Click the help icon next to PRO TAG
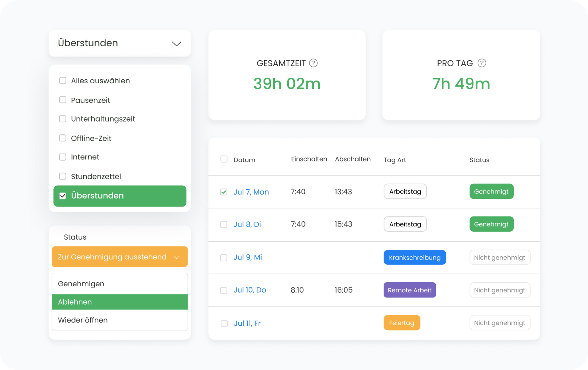588x370 pixels. pyautogui.click(x=482, y=63)
